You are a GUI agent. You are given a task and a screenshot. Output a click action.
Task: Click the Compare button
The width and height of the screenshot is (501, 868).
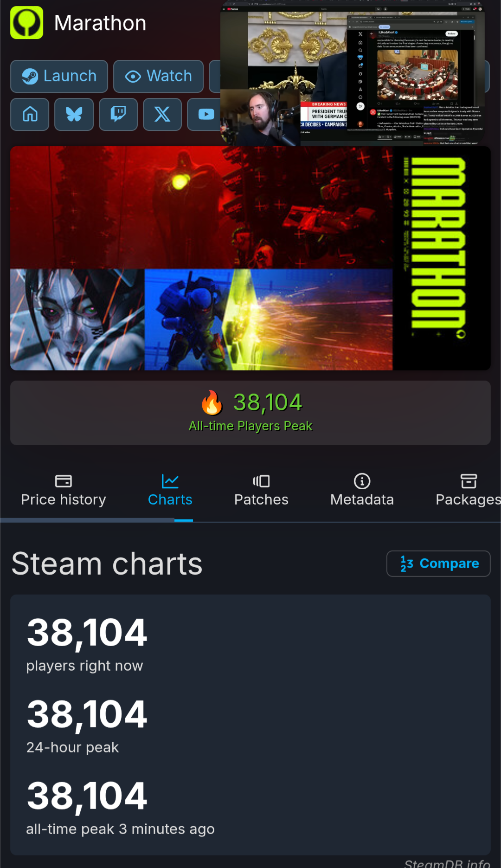(x=438, y=564)
